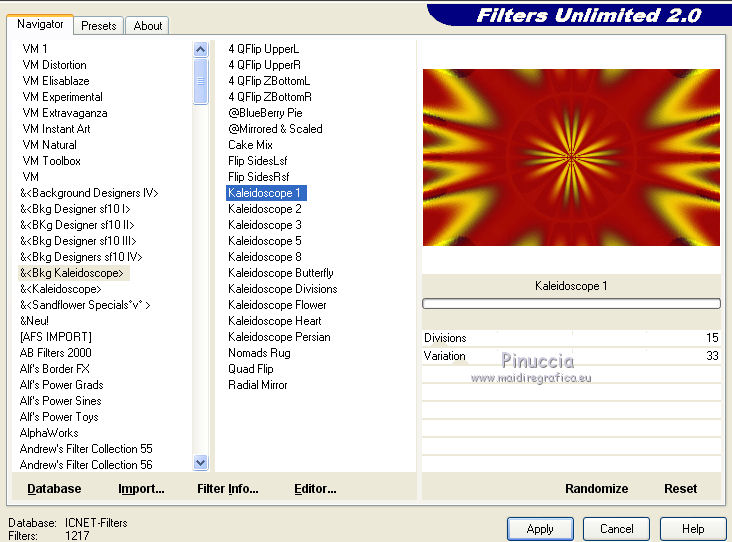Select VM Experimental category
This screenshot has height=542, width=732.
click(x=62, y=97)
